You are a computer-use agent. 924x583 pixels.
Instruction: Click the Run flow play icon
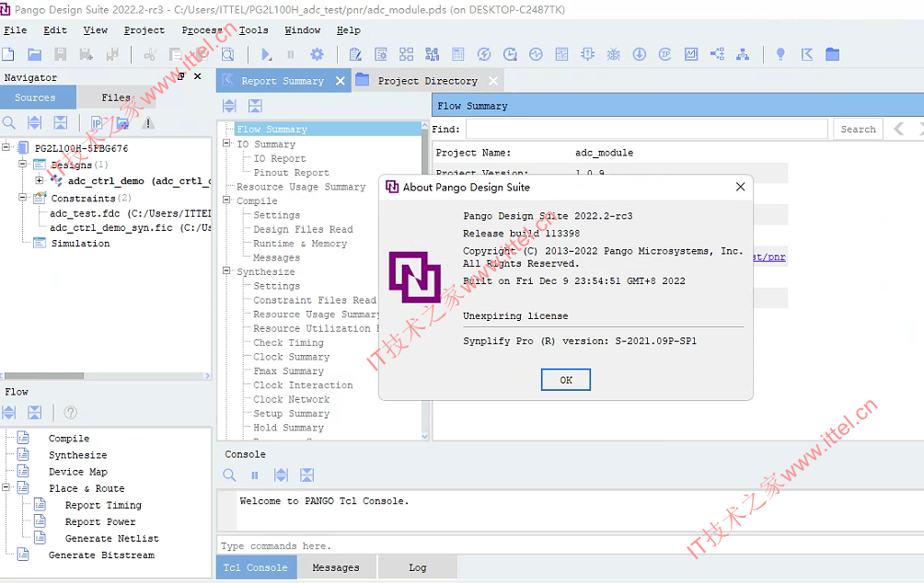coord(266,55)
